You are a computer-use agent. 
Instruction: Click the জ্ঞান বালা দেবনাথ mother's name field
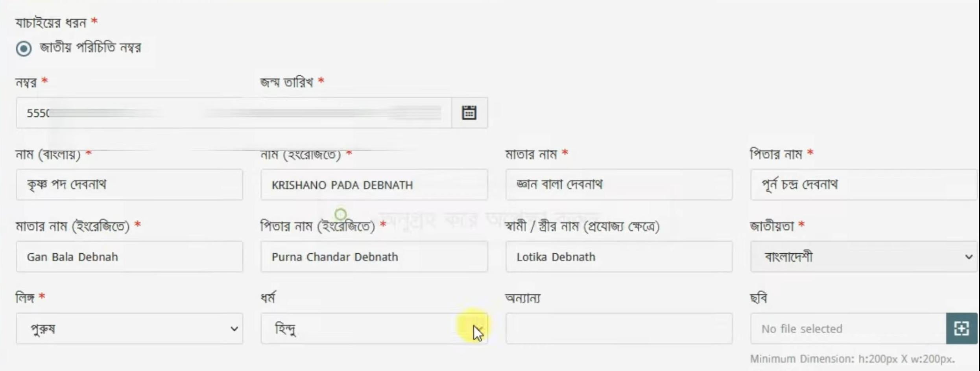(618, 185)
